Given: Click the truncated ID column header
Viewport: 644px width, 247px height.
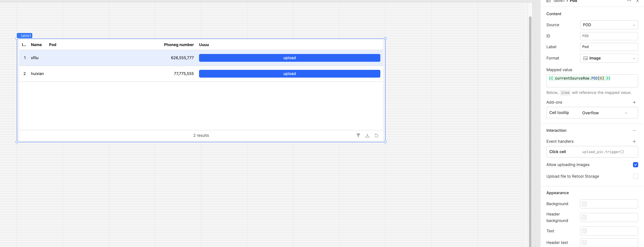Looking at the screenshot, I should click(24, 45).
